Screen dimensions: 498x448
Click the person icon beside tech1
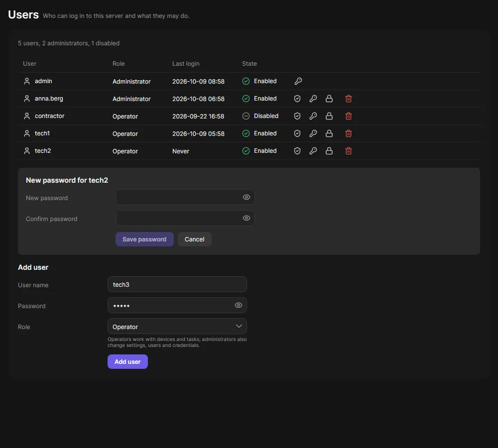27,134
